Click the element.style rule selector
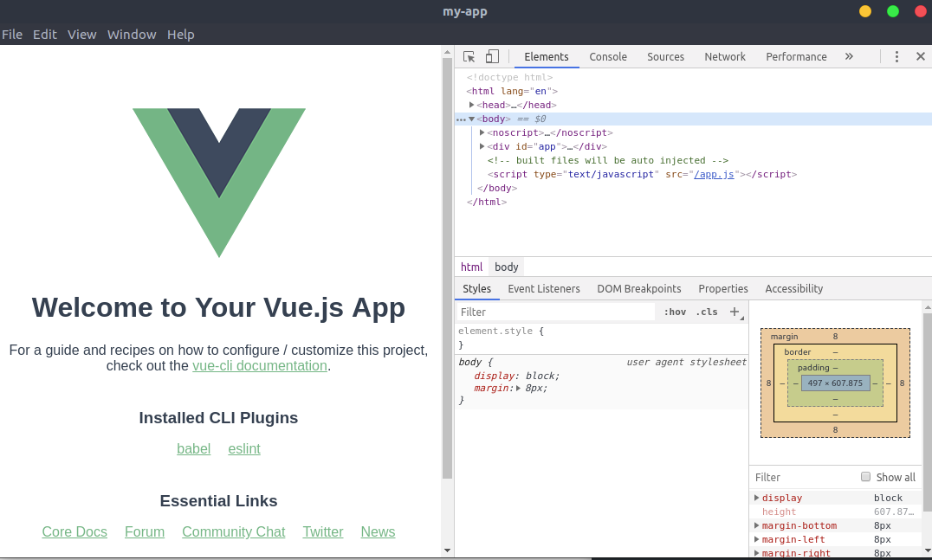The image size is (932, 560). 495,331
